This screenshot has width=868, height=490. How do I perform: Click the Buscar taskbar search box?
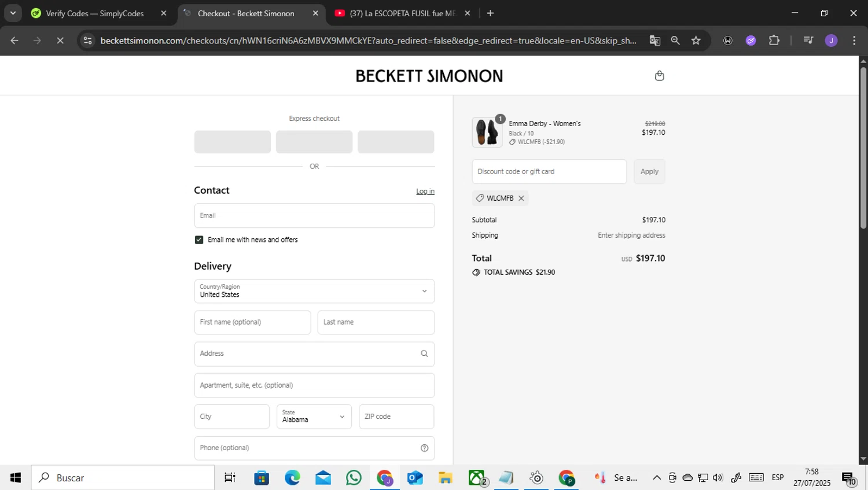tap(123, 478)
